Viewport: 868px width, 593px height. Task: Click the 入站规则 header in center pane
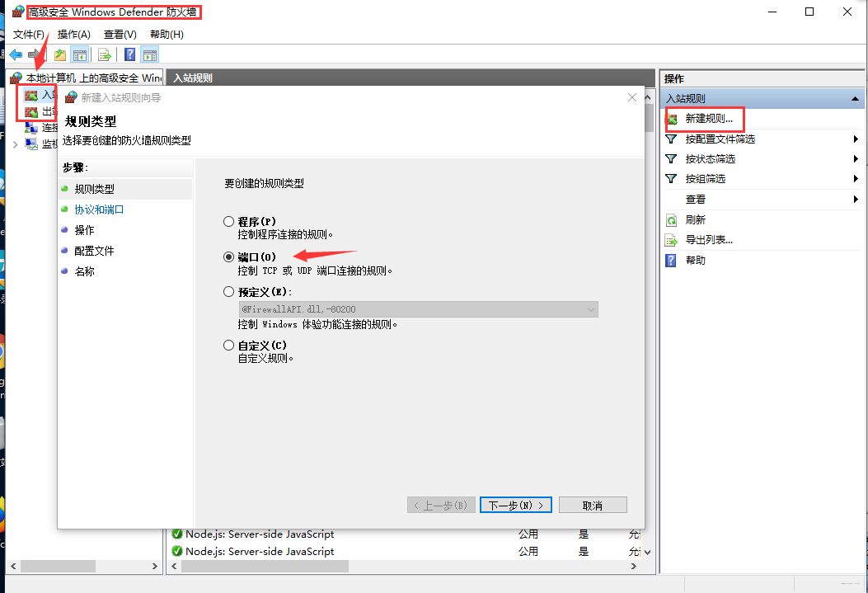click(x=193, y=78)
